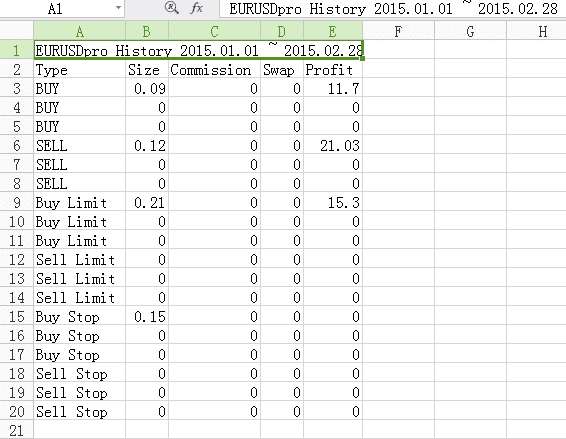Select the profit cell 21.03

tap(333, 145)
